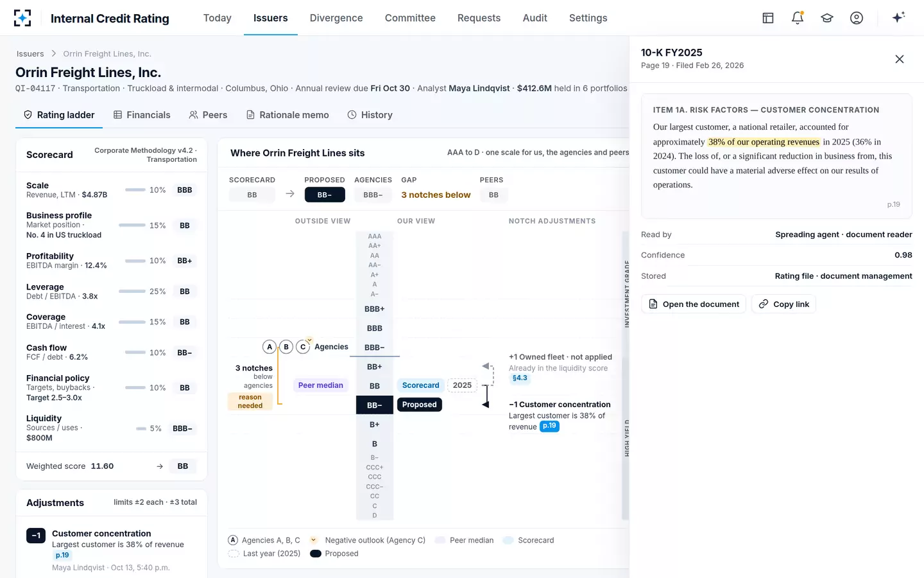Switch to the Today nav item
Screen dimensions: 924x578
pyautogui.click(x=218, y=18)
